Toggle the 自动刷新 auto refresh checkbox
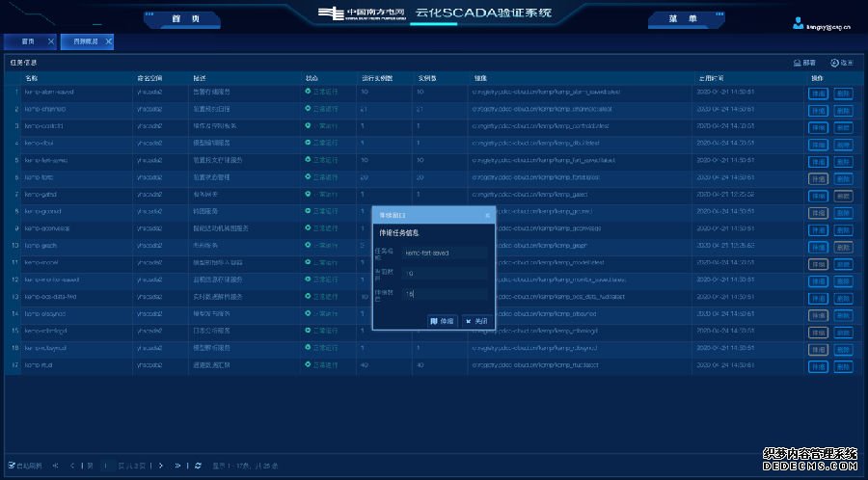Viewport: 868px width, 480px height. [x=12, y=466]
